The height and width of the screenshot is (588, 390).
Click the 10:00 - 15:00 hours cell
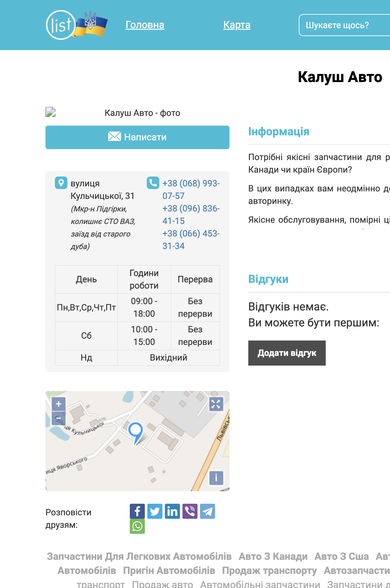[x=144, y=336]
